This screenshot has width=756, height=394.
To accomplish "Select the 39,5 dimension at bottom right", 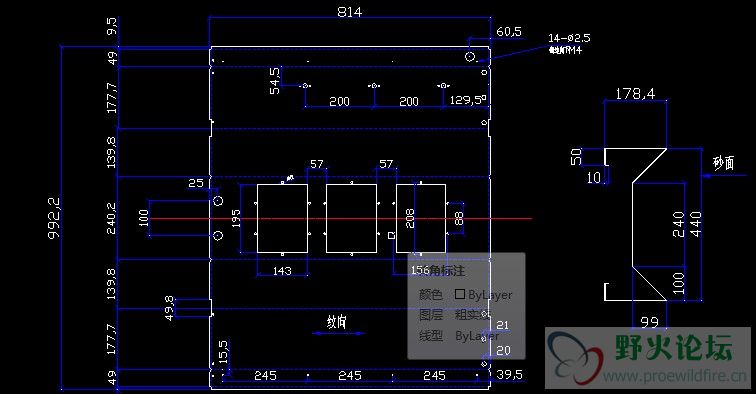I will tap(510, 374).
